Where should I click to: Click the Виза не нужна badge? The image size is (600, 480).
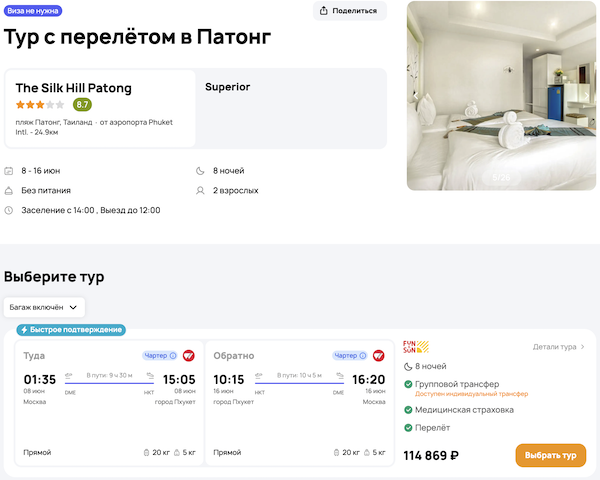pos(33,11)
